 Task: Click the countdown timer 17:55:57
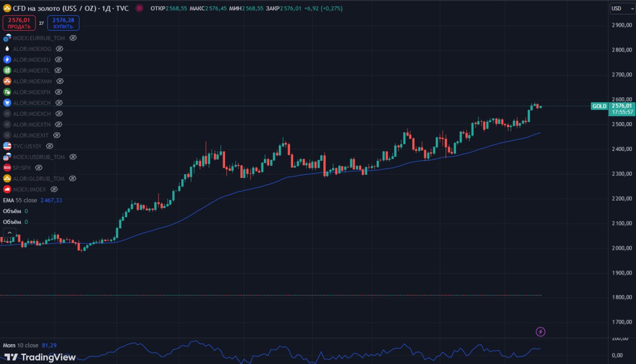622,112
